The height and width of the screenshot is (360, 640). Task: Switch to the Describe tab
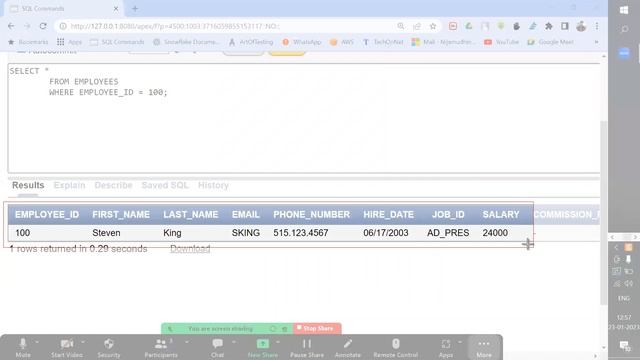point(113,185)
